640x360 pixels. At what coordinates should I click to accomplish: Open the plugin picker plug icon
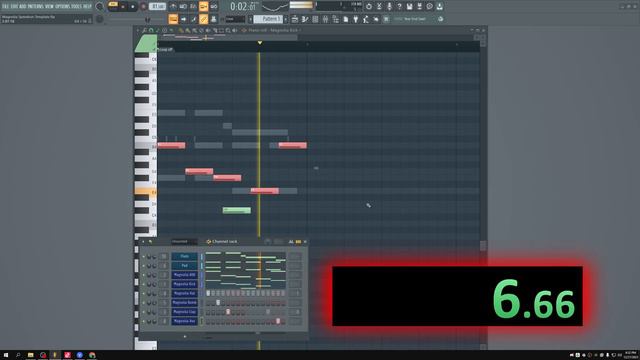356,19
